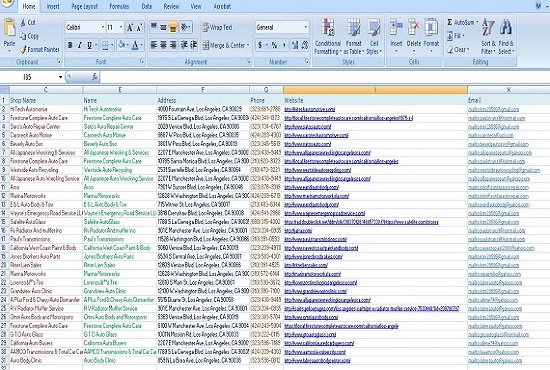Click the Name Box showing I35
Viewport: 550px width, 370px height.
[28, 77]
